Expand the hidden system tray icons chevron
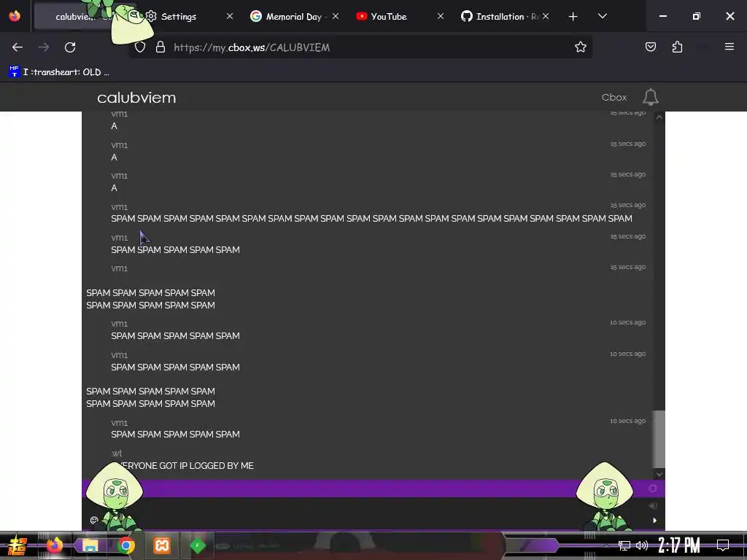 coord(606,545)
